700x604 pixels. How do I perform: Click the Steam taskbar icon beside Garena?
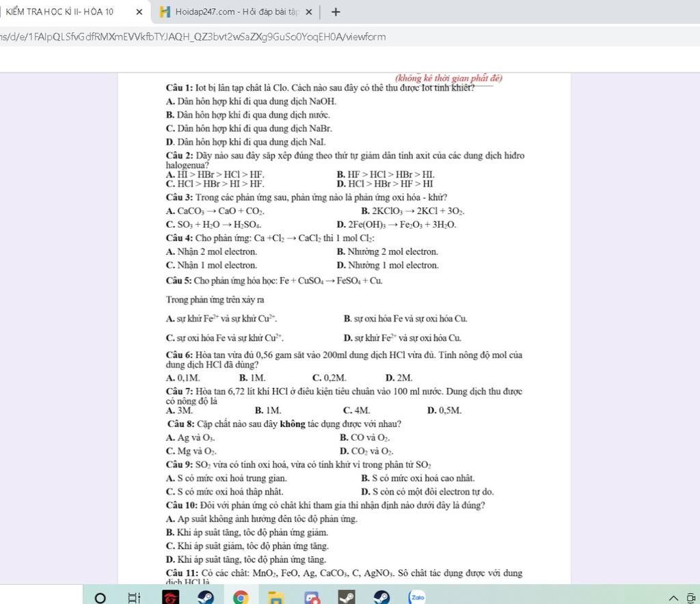pos(205,597)
